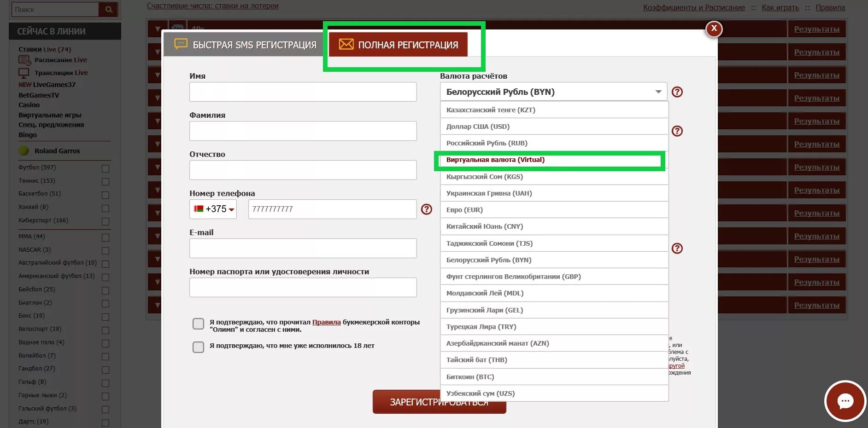The image size is (868, 428).
Task: Click the Belarus flag icon
Action: point(199,209)
